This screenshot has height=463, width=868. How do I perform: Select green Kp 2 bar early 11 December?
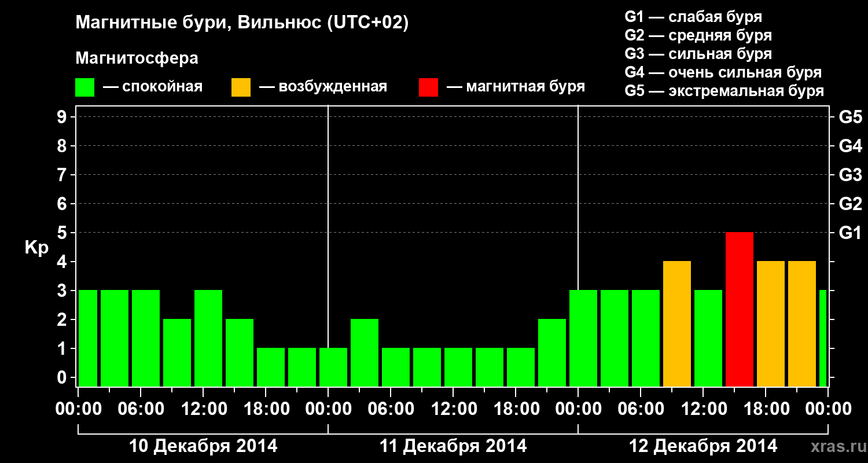365,352
